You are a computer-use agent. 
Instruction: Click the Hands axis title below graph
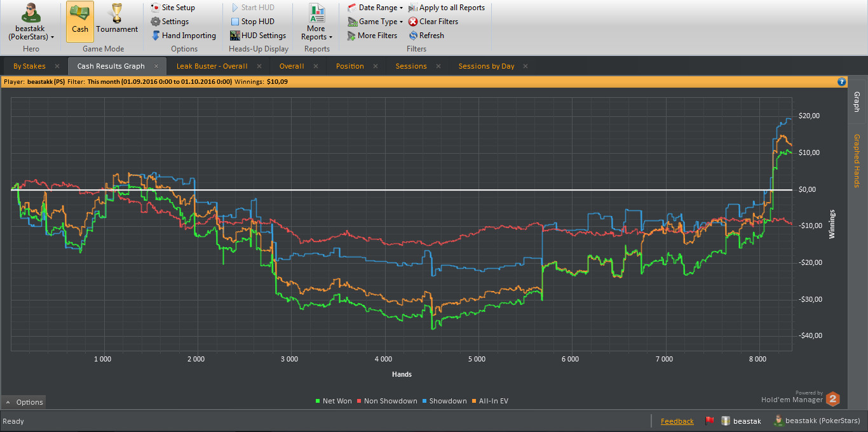402,374
